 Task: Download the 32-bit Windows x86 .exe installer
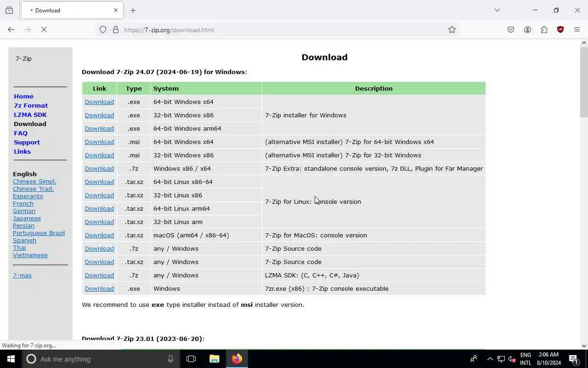(x=99, y=115)
